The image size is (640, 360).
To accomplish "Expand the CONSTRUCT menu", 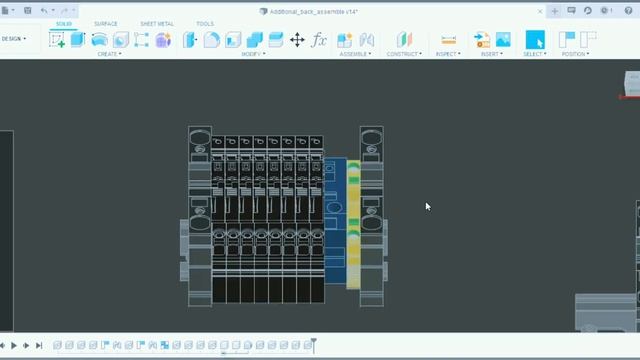I will [404, 54].
